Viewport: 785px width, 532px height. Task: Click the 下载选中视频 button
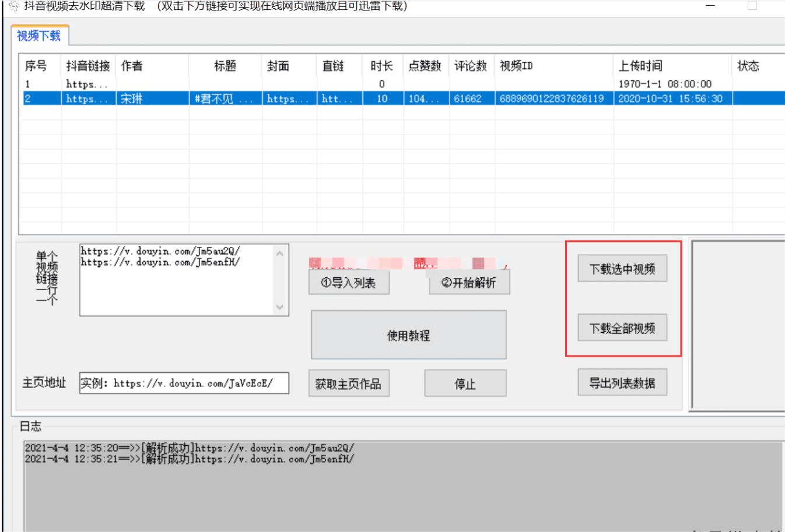[x=622, y=269]
